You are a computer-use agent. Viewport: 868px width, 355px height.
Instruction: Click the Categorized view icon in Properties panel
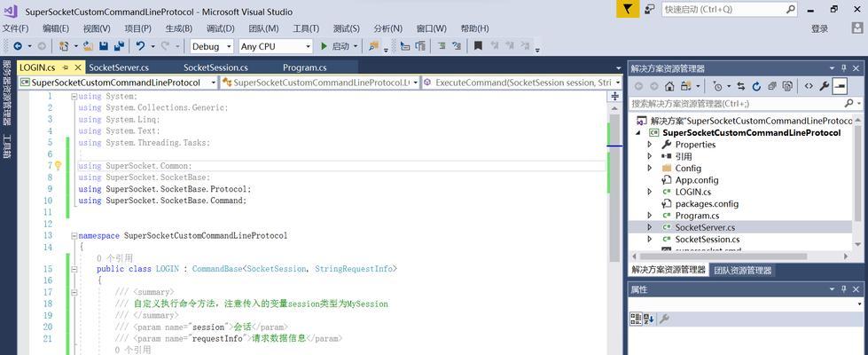[x=636, y=319]
